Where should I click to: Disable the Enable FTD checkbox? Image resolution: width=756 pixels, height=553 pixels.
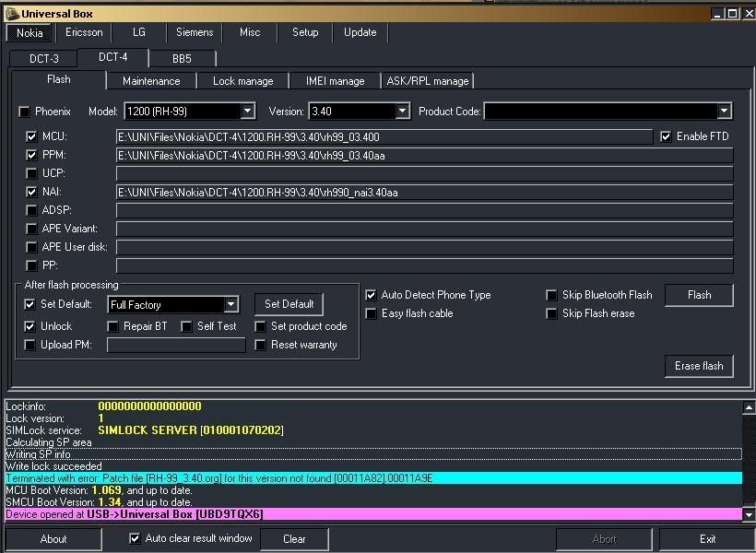[666, 137]
